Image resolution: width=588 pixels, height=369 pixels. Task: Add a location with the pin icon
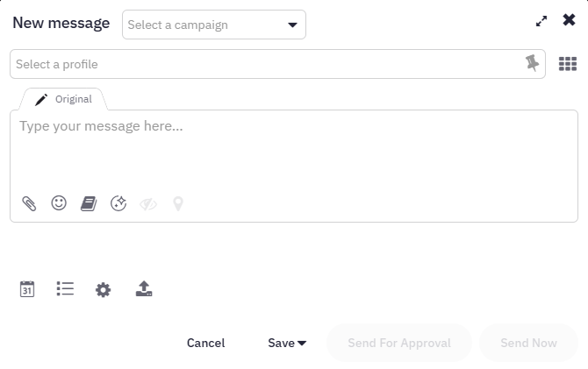178,204
